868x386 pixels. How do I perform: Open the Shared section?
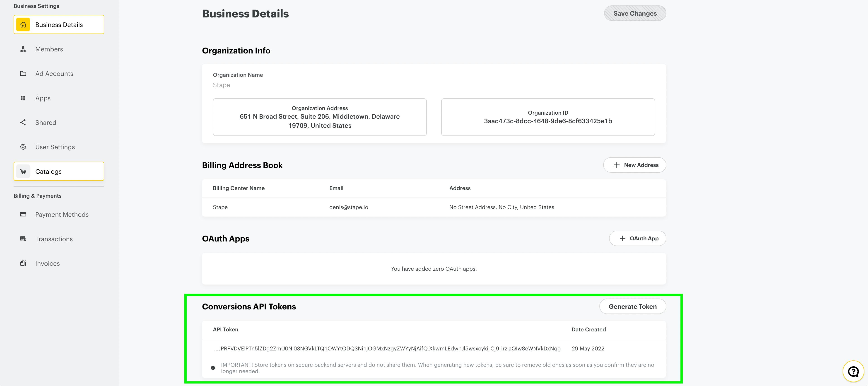click(x=59, y=122)
